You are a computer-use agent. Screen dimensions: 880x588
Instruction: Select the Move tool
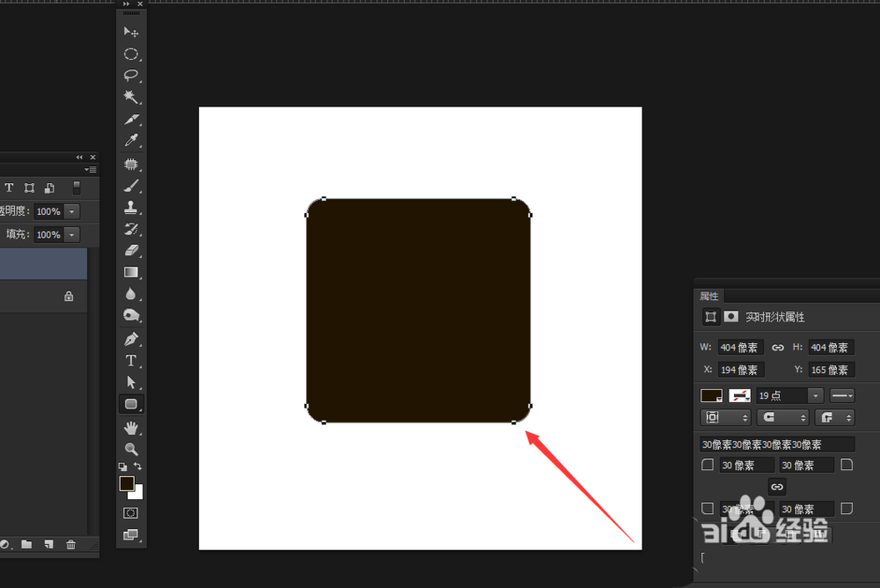(131, 32)
